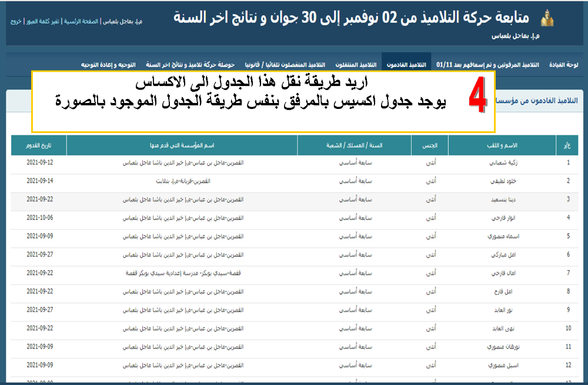588x385 pixels.
Task: Open the تغير كلمة العبور link
Action: click(x=43, y=21)
